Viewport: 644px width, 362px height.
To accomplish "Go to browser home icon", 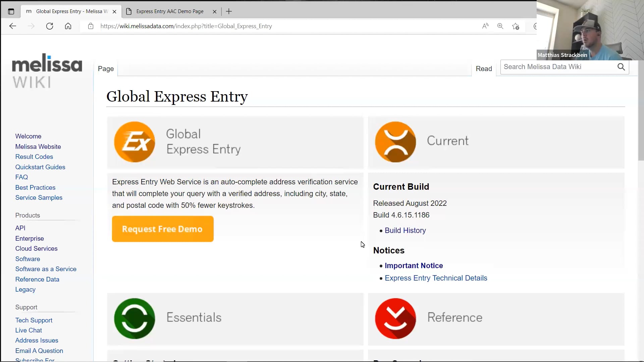I will (68, 26).
